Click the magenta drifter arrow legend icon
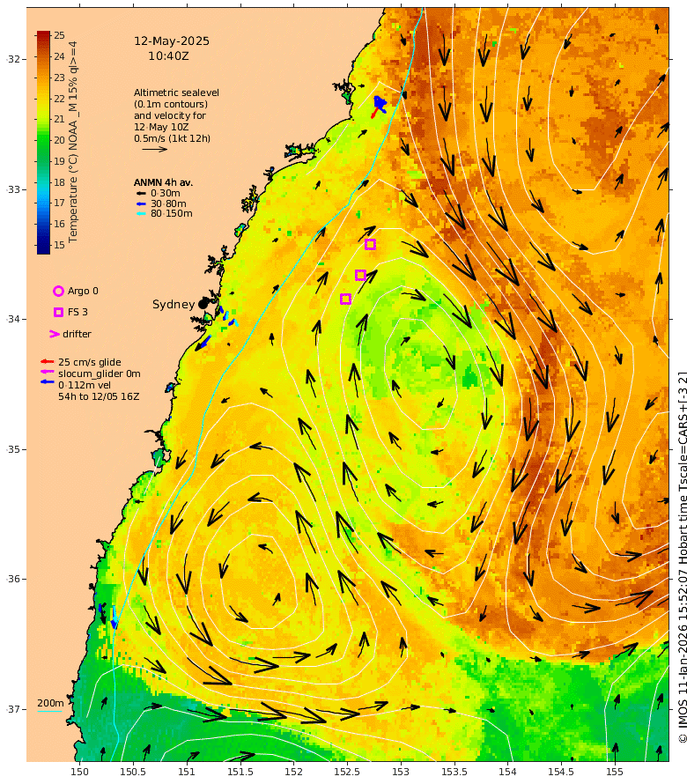This screenshot has width=687, height=784. click(x=54, y=334)
